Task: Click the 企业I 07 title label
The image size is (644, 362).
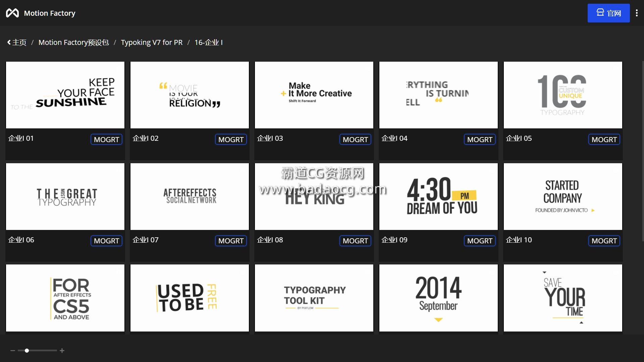Action: click(145, 240)
